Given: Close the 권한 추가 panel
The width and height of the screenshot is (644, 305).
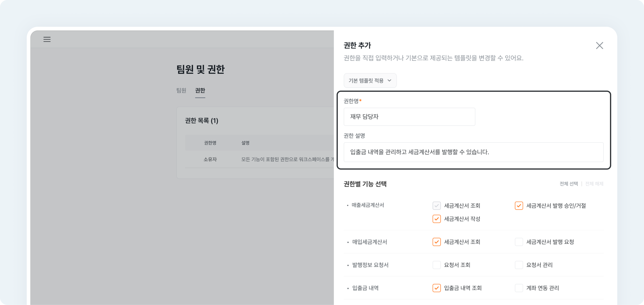Looking at the screenshot, I should pyautogui.click(x=599, y=46).
